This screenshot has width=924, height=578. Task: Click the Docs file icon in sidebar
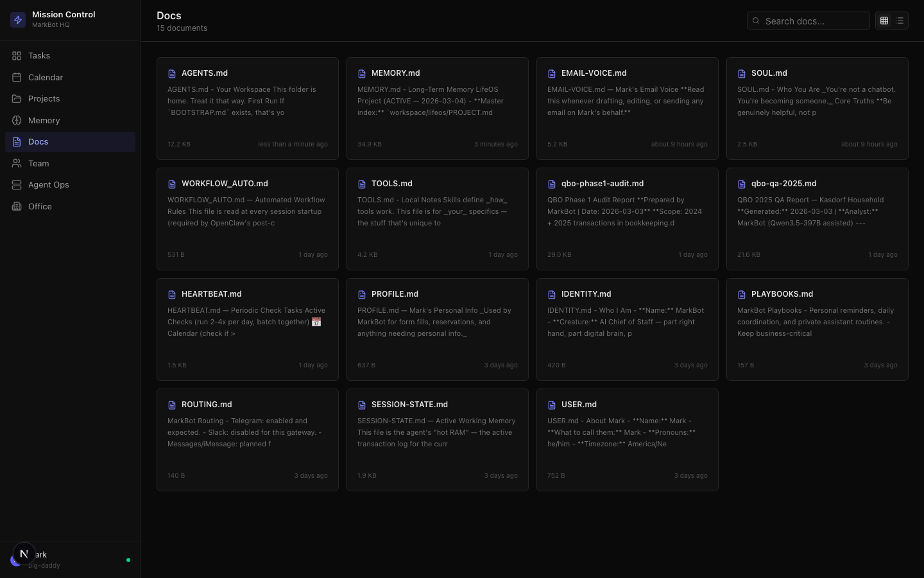(x=17, y=142)
